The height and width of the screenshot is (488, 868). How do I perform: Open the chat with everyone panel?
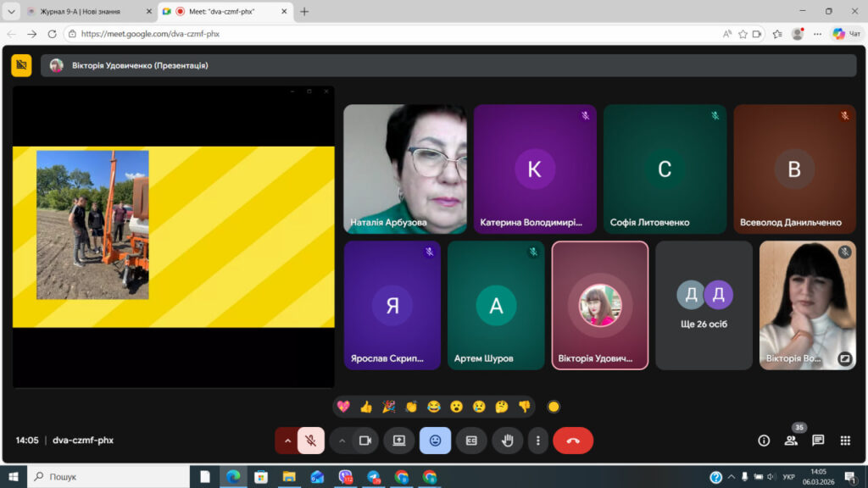[x=818, y=441]
